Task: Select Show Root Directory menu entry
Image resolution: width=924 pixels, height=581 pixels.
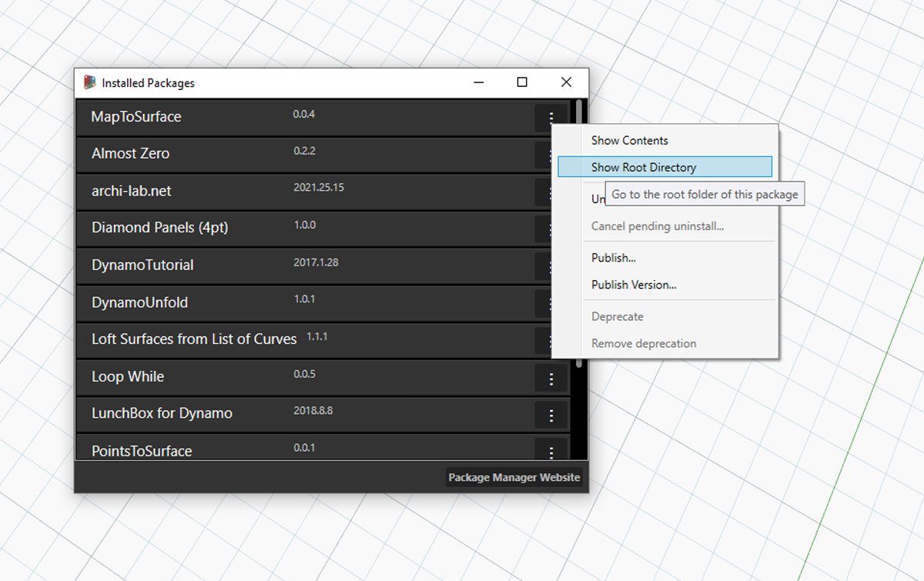Action: click(x=643, y=167)
